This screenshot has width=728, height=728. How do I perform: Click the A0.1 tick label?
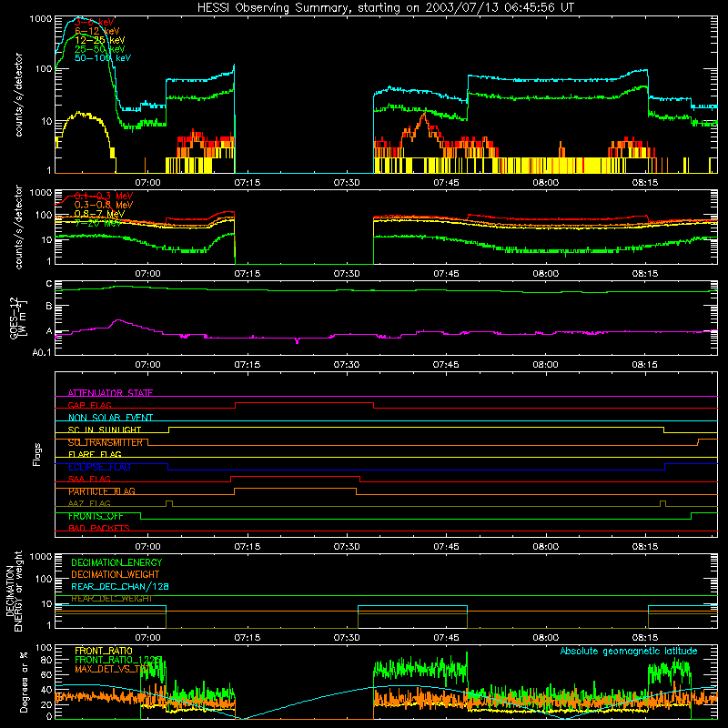pos(42,352)
